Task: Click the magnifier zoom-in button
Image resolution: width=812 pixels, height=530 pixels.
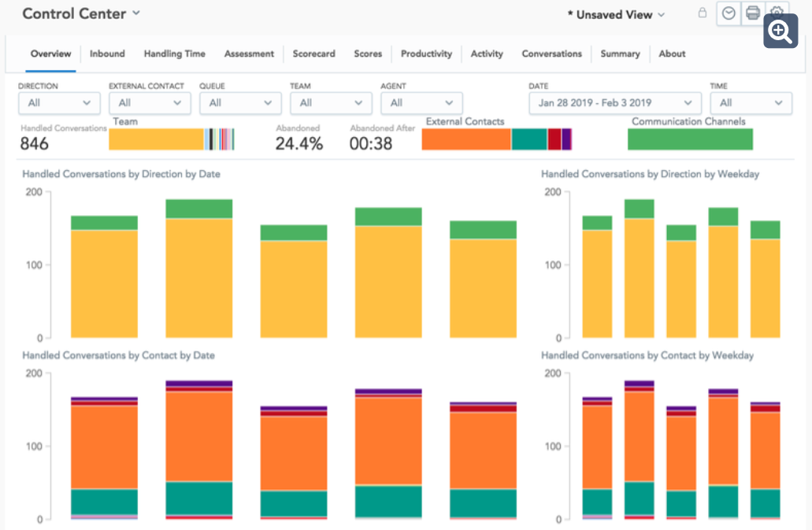Action: tap(780, 31)
